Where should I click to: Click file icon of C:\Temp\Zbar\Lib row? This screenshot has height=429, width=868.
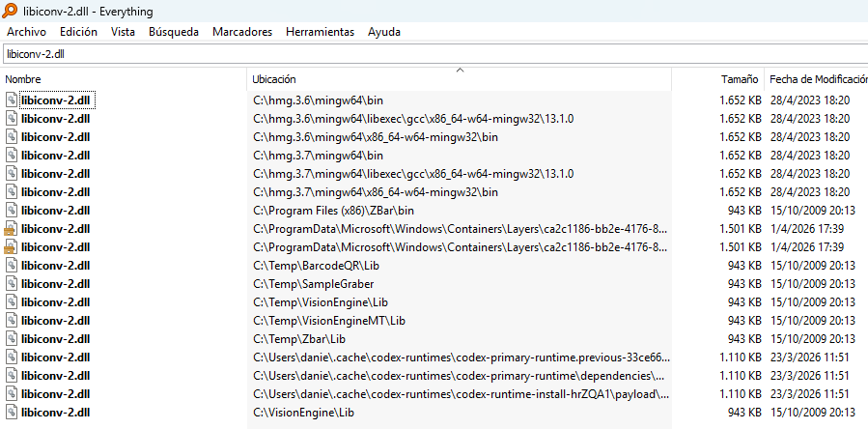(12, 338)
